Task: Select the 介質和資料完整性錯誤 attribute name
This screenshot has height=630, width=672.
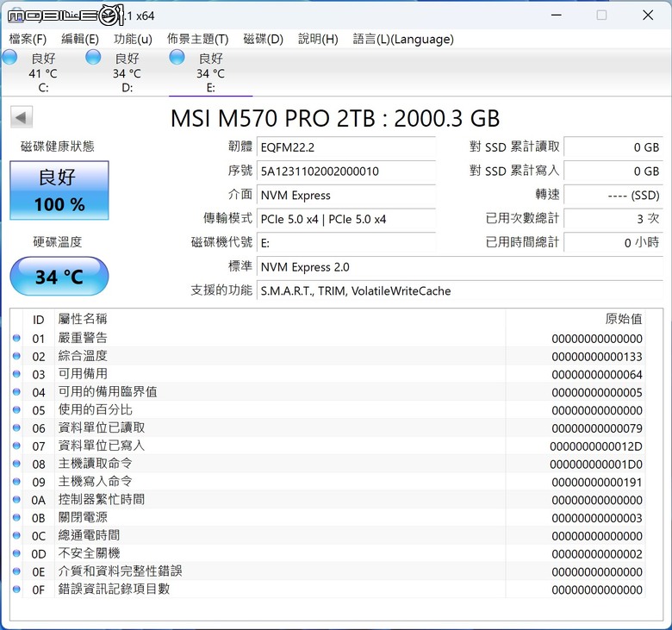Action: point(120,571)
